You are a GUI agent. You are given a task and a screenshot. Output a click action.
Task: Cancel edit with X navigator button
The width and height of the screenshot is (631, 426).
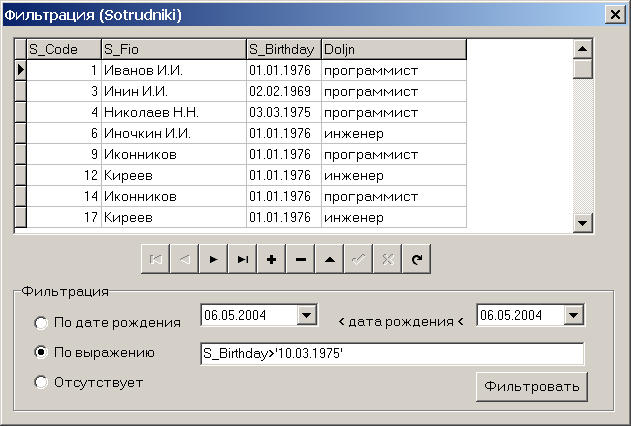tap(387, 259)
